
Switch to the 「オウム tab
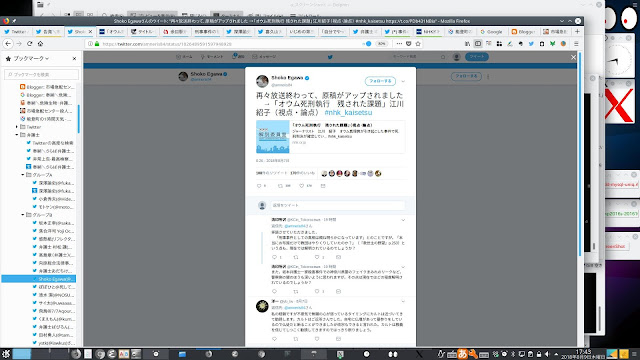tap(112, 31)
